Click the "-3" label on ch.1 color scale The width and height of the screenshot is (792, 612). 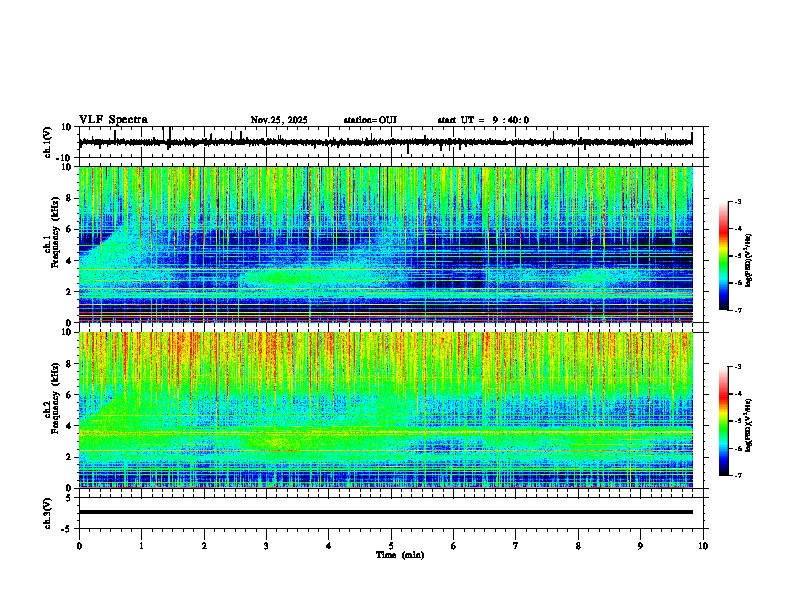[x=737, y=201]
